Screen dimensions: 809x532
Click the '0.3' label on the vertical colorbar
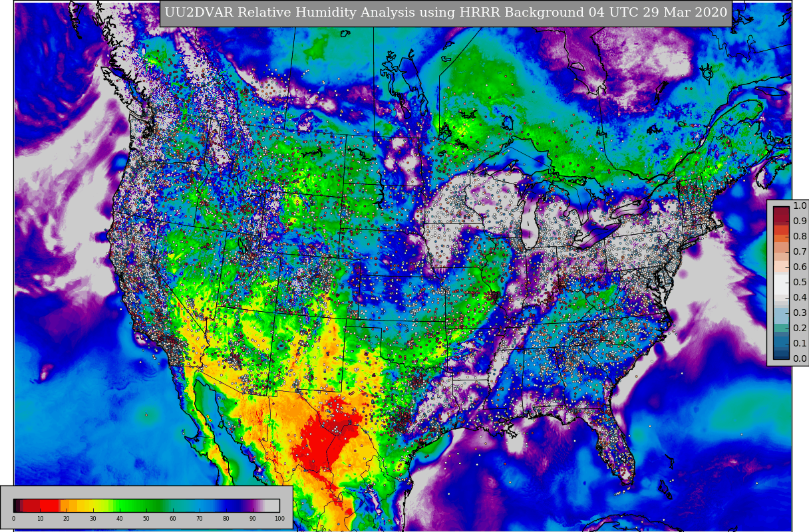(800, 313)
